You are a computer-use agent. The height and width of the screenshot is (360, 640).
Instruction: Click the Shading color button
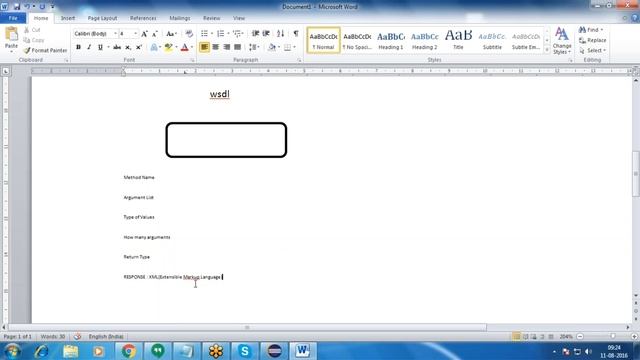point(272,47)
